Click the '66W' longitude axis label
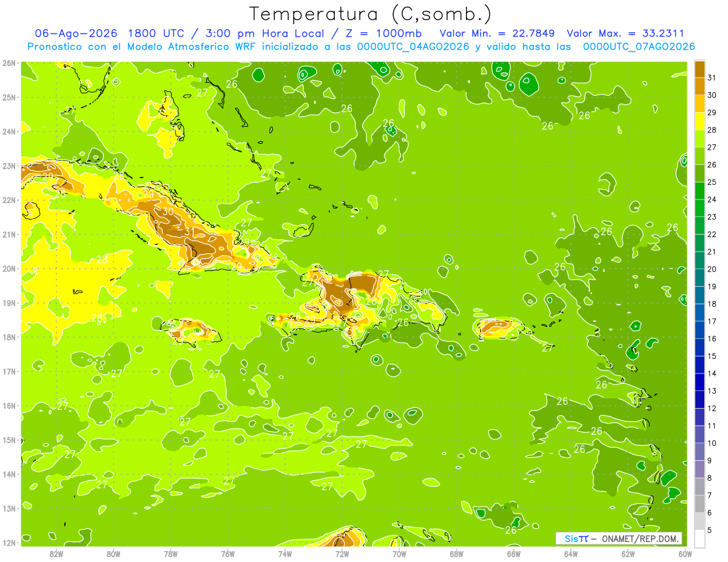Viewport: 728px width, 562px height. [x=514, y=554]
